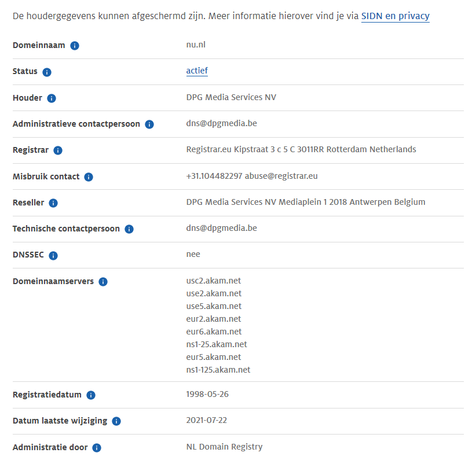Viewport: 476px width, 460px height.
Task: Open info icon beside Status label
Action: pos(47,72)
